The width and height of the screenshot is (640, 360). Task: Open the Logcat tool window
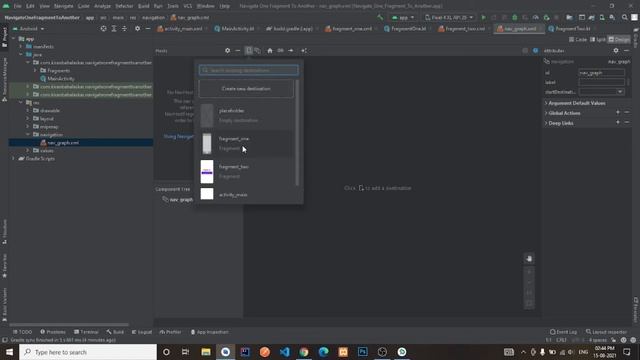click(x=142, y=332)
